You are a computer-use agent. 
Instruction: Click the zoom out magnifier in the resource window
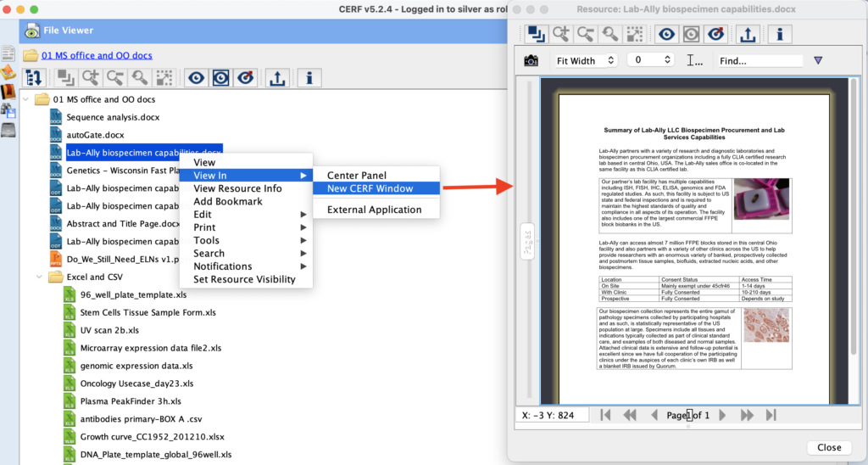(x=585, y=34)
